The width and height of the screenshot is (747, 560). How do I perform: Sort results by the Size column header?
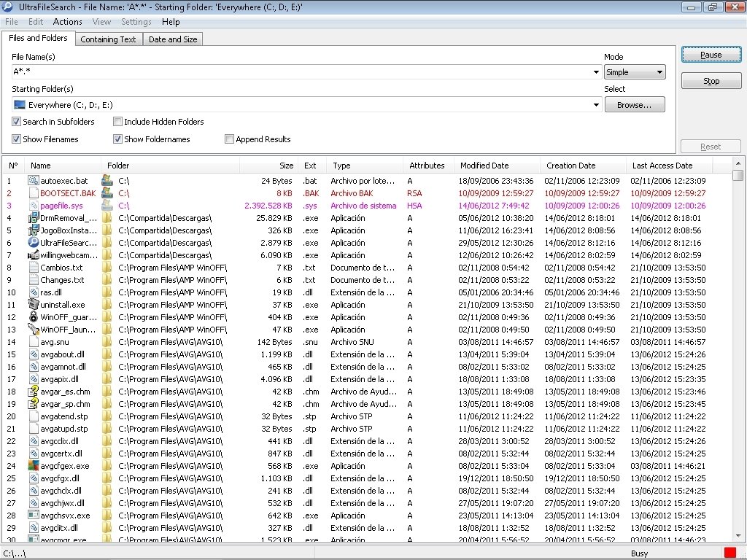click(268, 166)
